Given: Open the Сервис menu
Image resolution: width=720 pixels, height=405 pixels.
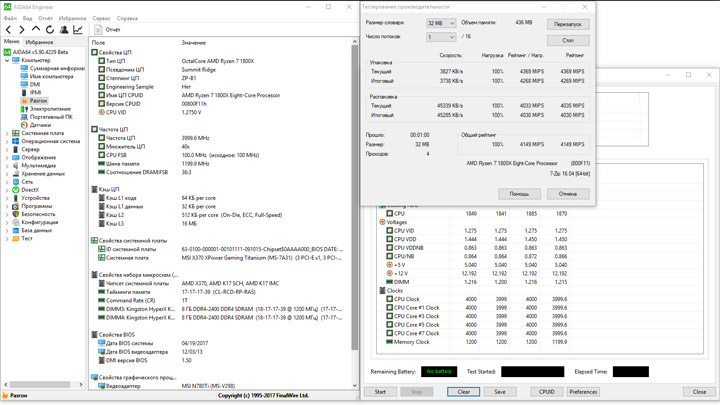Looking at the screenshot, I should pos(101,18).
